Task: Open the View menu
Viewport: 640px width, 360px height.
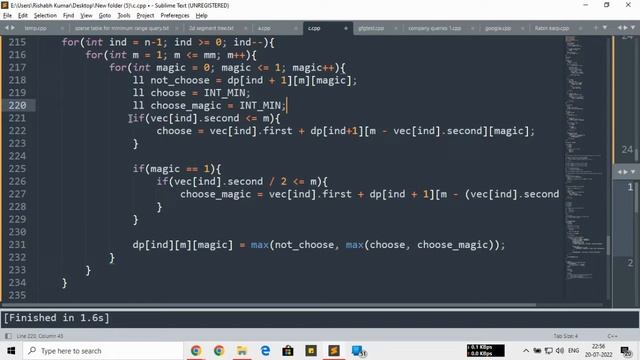Action: coord(86,16)
